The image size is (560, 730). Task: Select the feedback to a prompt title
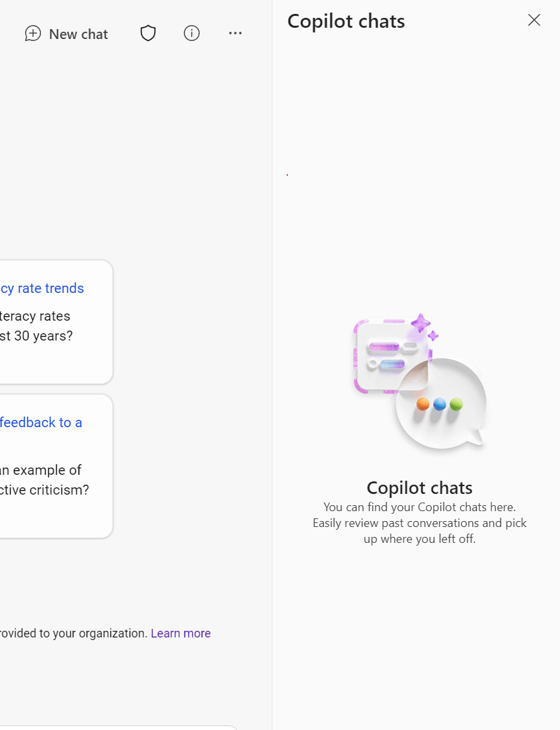click(x=41, y=423)
